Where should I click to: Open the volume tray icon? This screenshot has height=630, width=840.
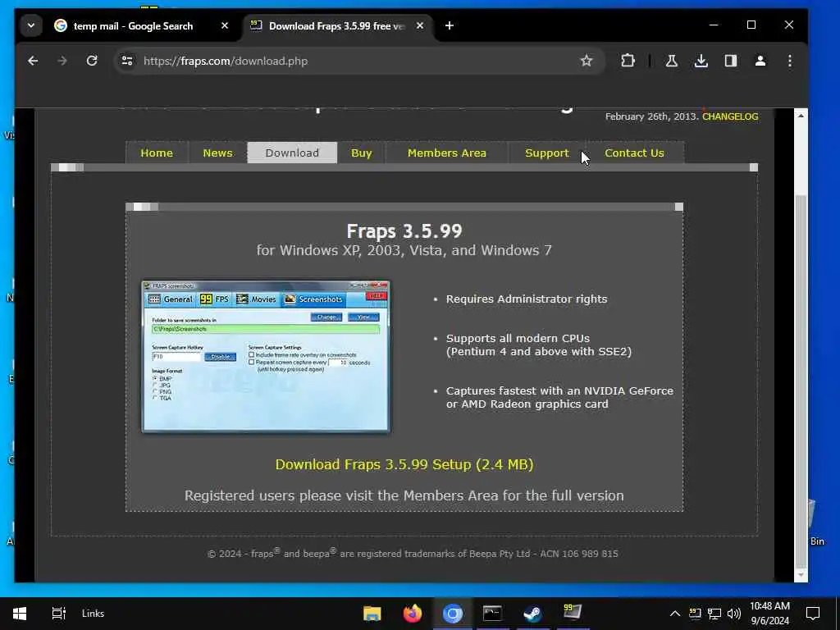[x=734, y=614]
